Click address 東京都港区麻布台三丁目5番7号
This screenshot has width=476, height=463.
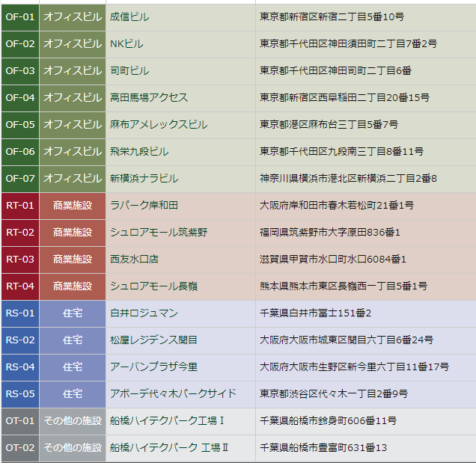coord(329,125)
